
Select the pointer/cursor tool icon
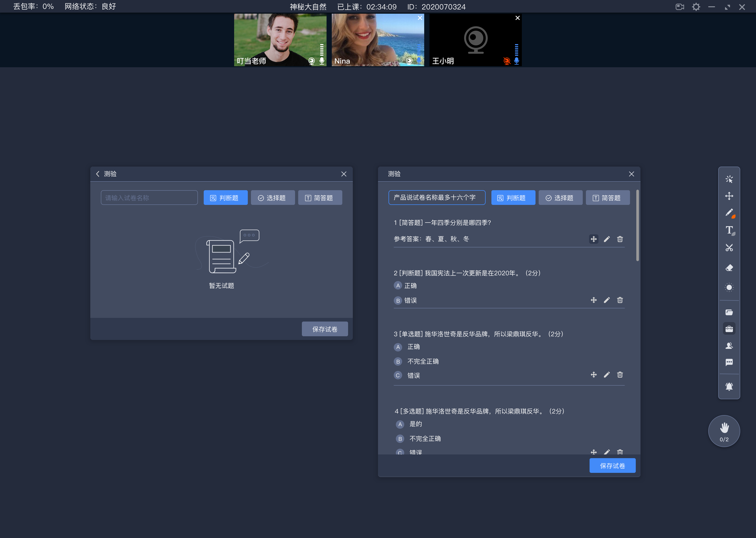(729, 179)
